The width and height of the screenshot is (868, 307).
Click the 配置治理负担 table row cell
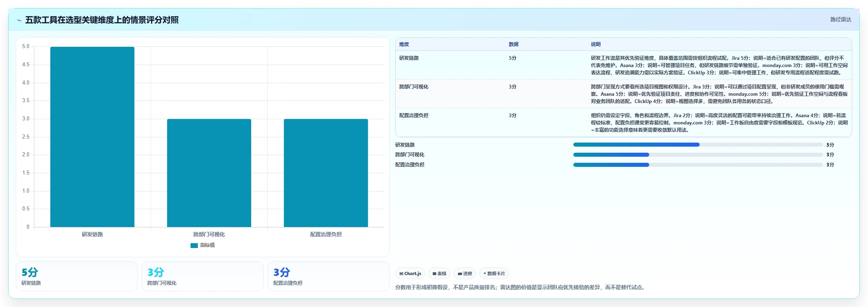[414, 116]
